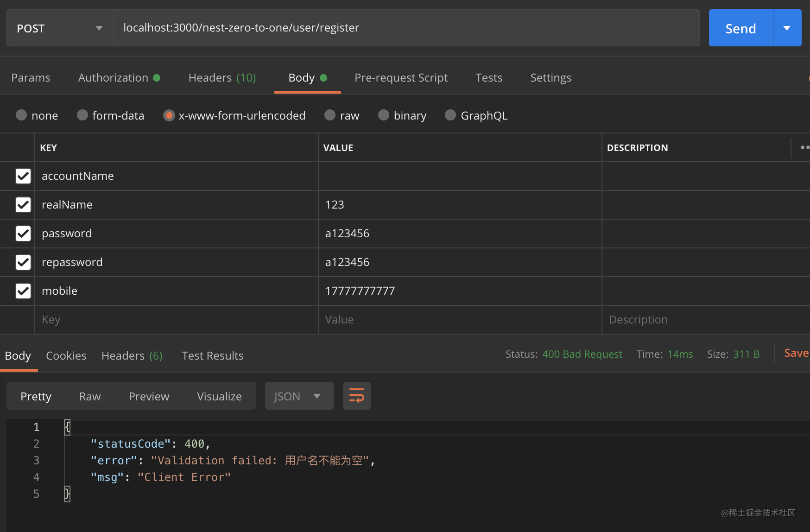Click the 311 B response size value
The image size is (810, 532).
pyautogui.click(x=746, y=354)
